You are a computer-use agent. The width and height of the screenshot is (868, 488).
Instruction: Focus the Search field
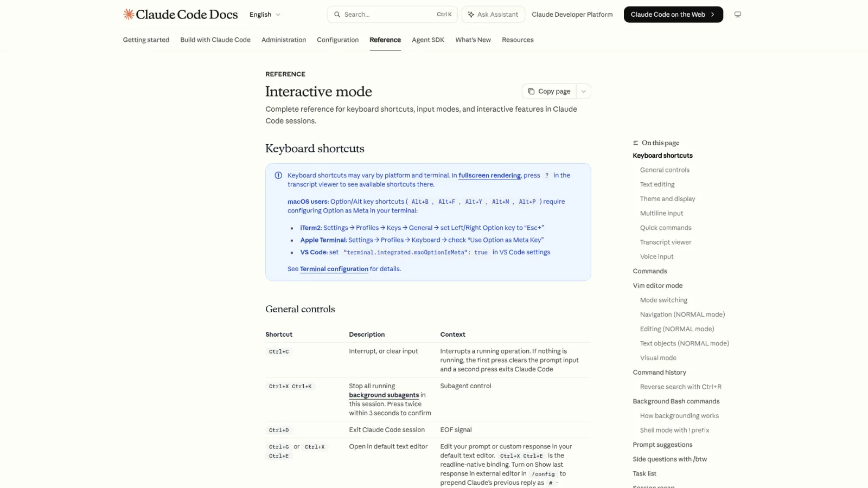coord(392,15)
